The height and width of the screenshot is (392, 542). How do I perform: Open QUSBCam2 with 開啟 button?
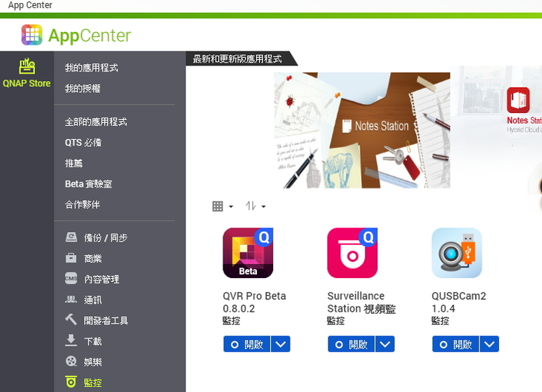[456, 344]
